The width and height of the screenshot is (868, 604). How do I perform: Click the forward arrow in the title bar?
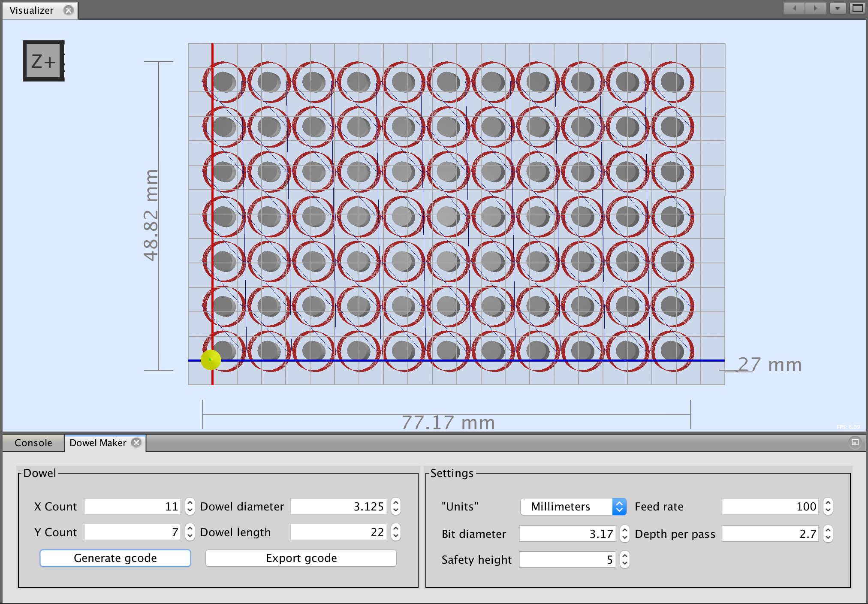[x=814, y=8]
